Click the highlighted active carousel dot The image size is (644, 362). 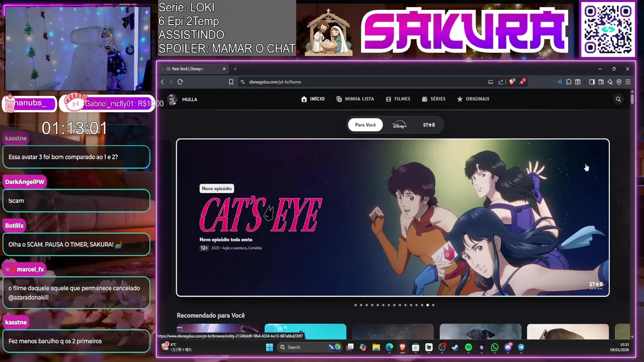tap(428, 305)
